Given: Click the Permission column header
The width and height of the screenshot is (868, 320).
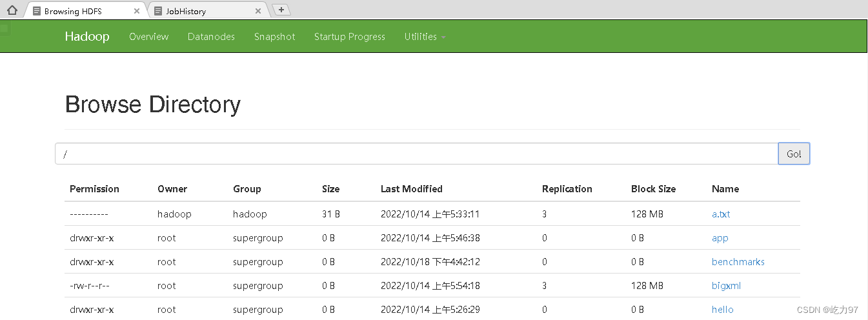Looking at the screenshot, I should [x=94, y=189].
